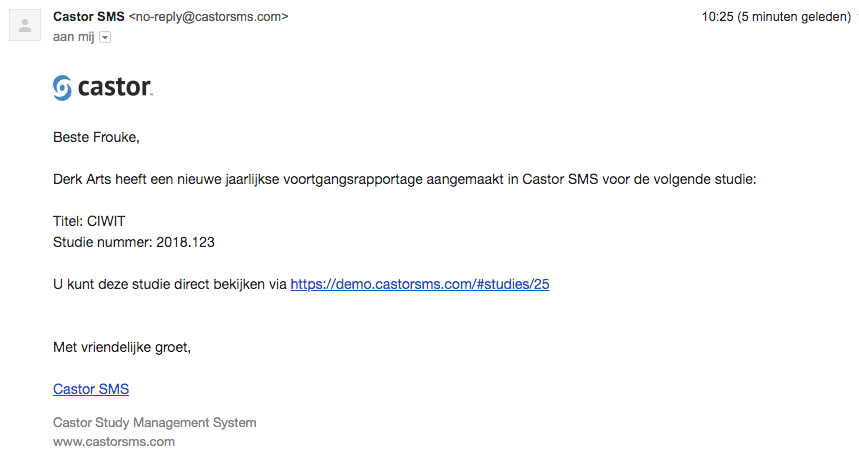Click the sender name 'Castor SMS'

point(89,17)
